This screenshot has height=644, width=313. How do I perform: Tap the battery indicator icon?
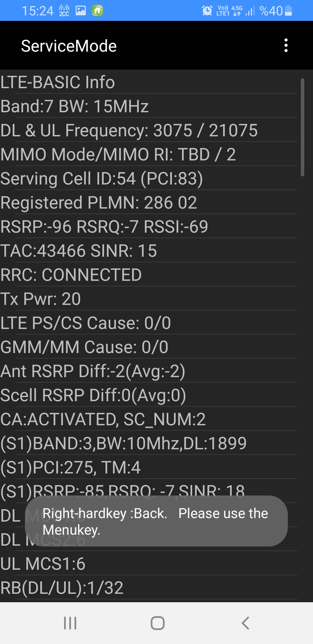point(288,11)
